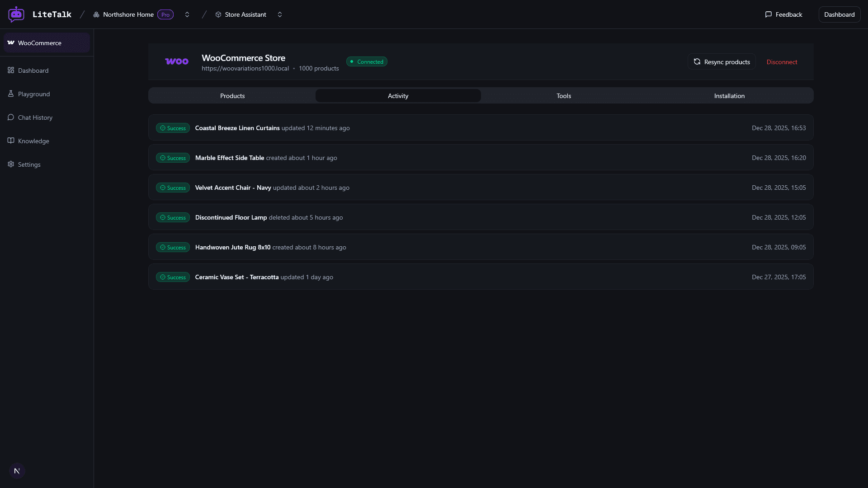Click the Pro badge beside Northshore Home
Image resolution: width=868 pixels, height=488 pixels.
click(x=165, y=14)
